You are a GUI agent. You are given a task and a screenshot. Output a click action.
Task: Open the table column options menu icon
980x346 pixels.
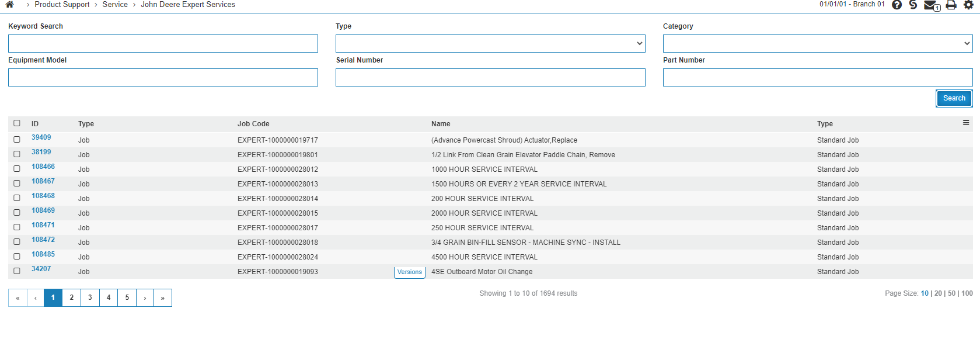(966, 123)
